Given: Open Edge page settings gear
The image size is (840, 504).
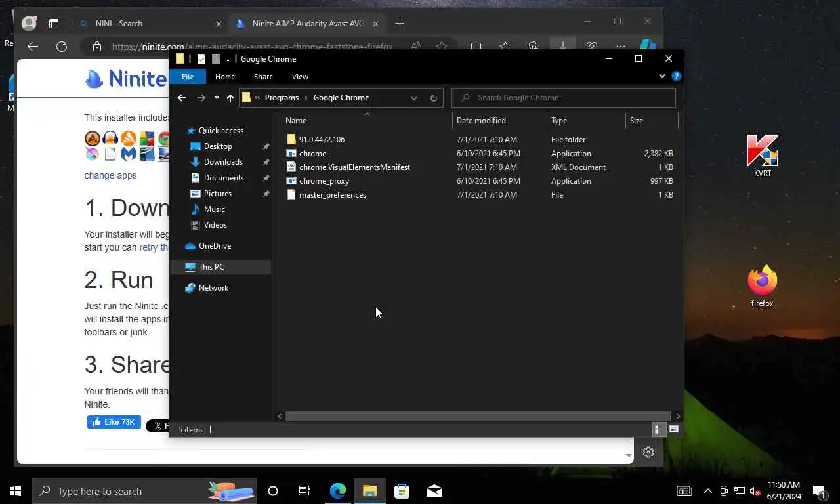Looking at the screenshot, I should click(x=648, y=452).
